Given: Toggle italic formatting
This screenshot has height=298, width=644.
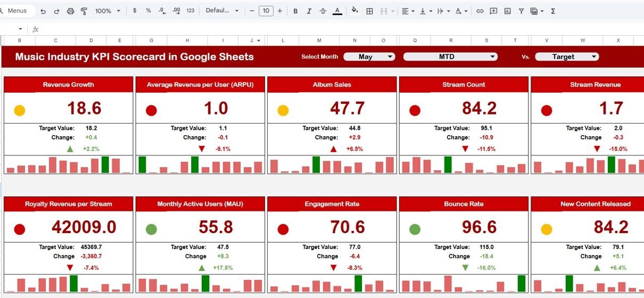Looking at the screenshot, I should (x=309, y=11).
